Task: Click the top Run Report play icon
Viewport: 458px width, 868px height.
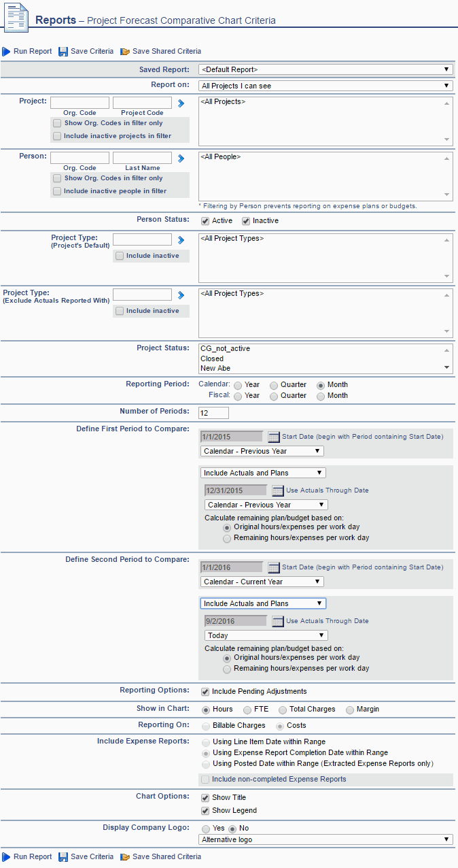Action: click(x=6, y=52)
